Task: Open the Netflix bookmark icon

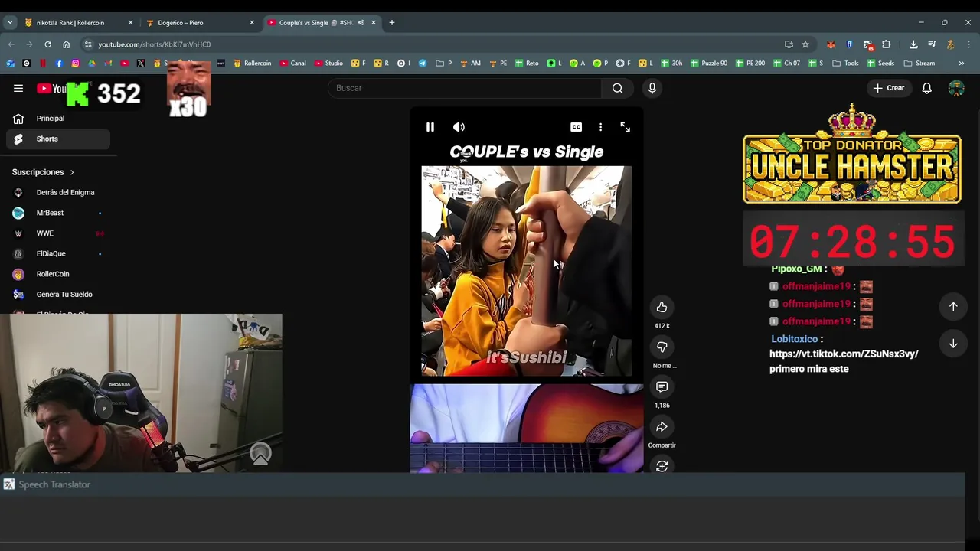Action: 43,64
